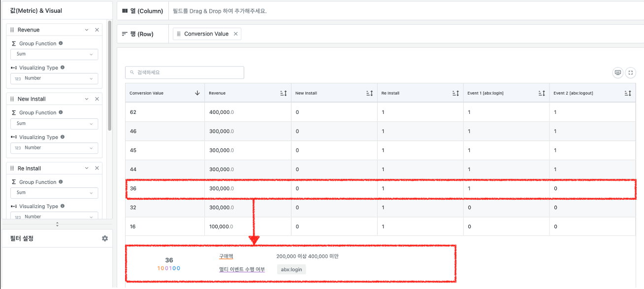This screenshot has width=644, height=289.
Task: Open the New Install Group Function dropdown
Action: 54,124
